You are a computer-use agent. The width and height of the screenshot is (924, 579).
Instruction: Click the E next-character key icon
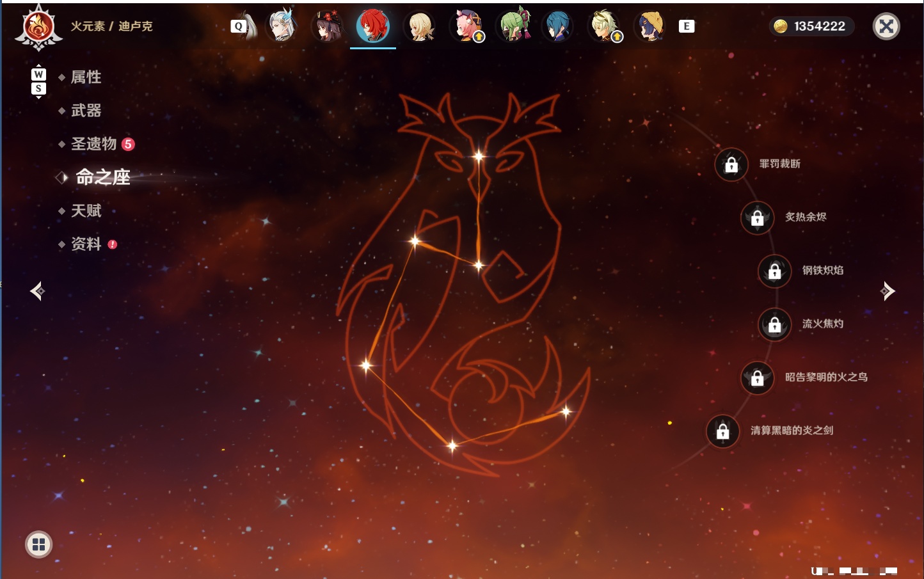pyautogui.click(x=687, y=26)
